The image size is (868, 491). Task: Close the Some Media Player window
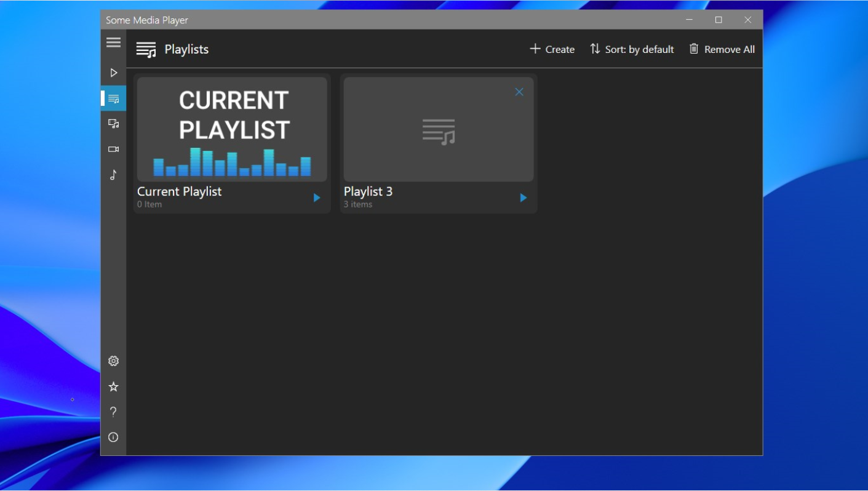click(748, 20)
